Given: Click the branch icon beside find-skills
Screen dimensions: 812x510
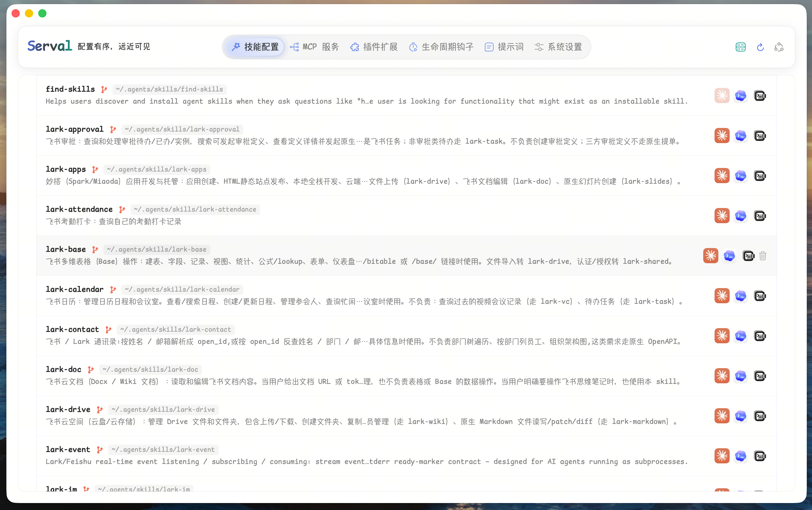Looking at the screenshot, I should [104, 89].
